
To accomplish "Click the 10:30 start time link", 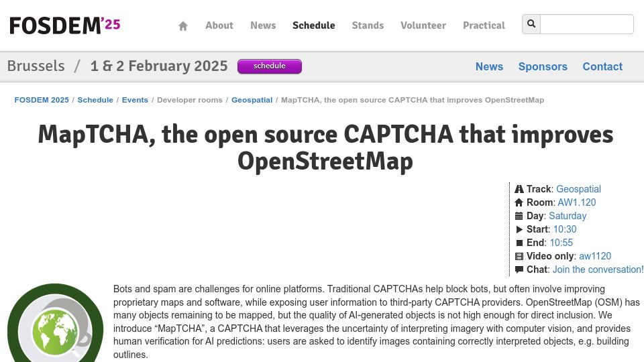I will pyautogui.click(x=565, y=229).
